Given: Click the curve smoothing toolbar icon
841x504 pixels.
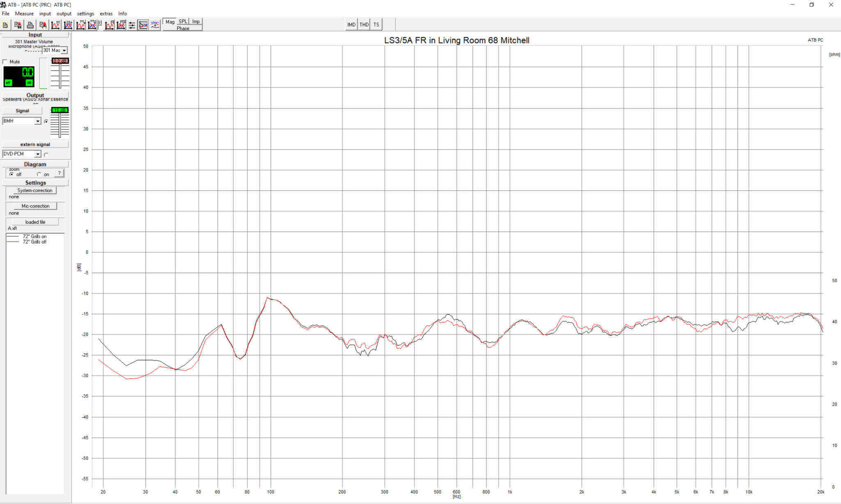Looking at the screenshot, I should (x=155, y=25).
